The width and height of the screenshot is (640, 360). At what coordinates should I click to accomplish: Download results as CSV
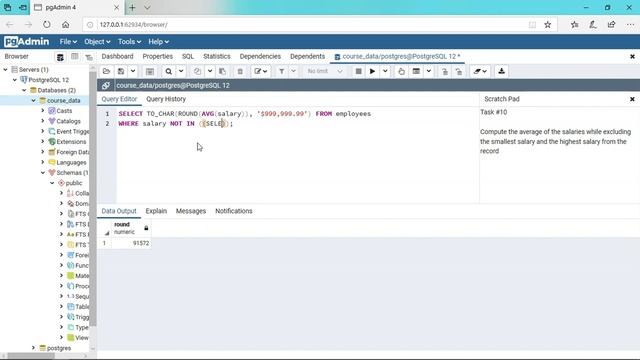click(x=501, y=71)
